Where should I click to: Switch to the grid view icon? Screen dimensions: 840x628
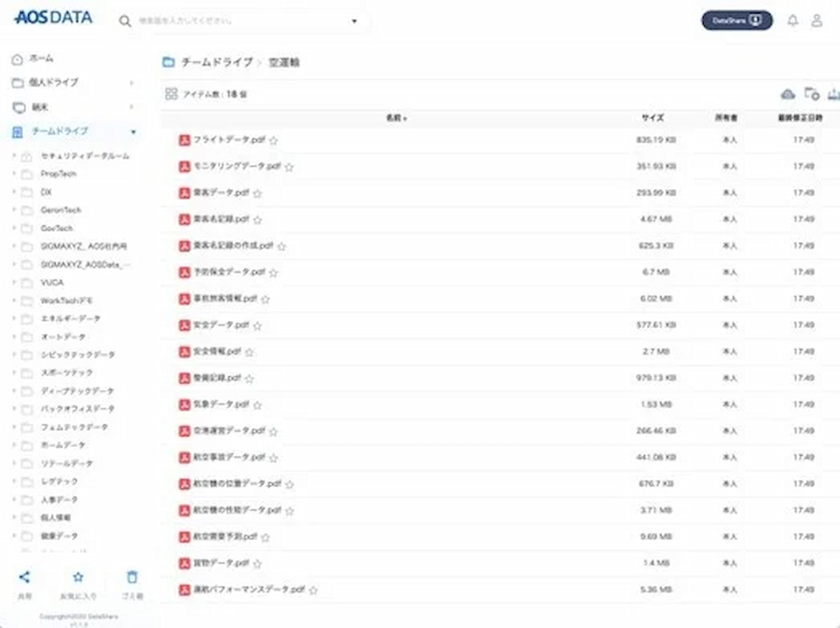(x=171, y=94)
